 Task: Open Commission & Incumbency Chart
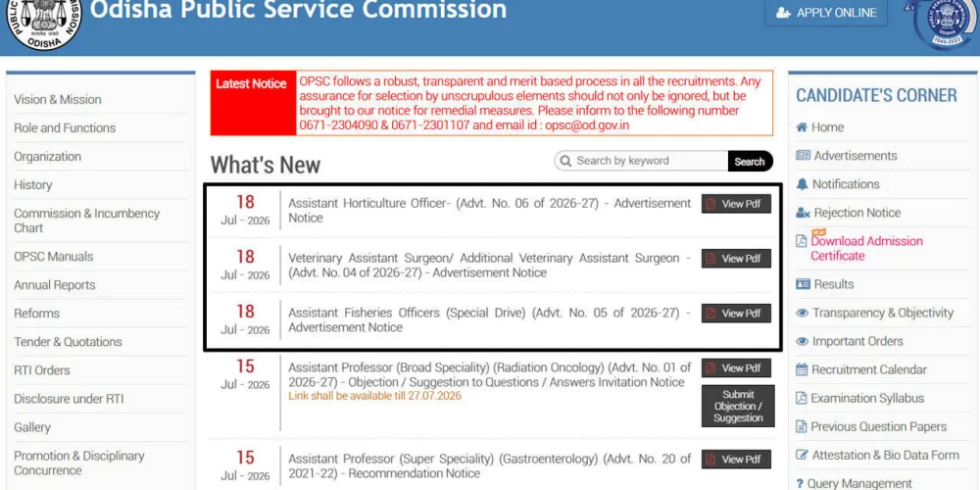pyautogui.click(x=87, y=220)
